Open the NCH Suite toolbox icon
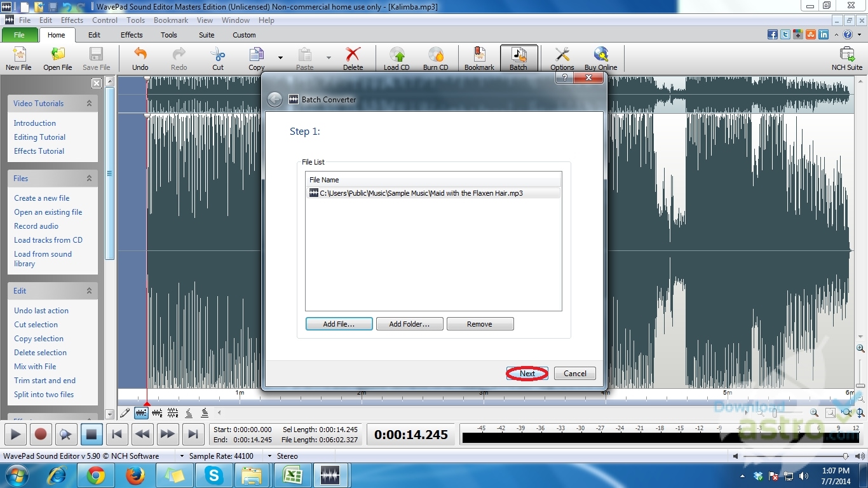 pos(847,55)
